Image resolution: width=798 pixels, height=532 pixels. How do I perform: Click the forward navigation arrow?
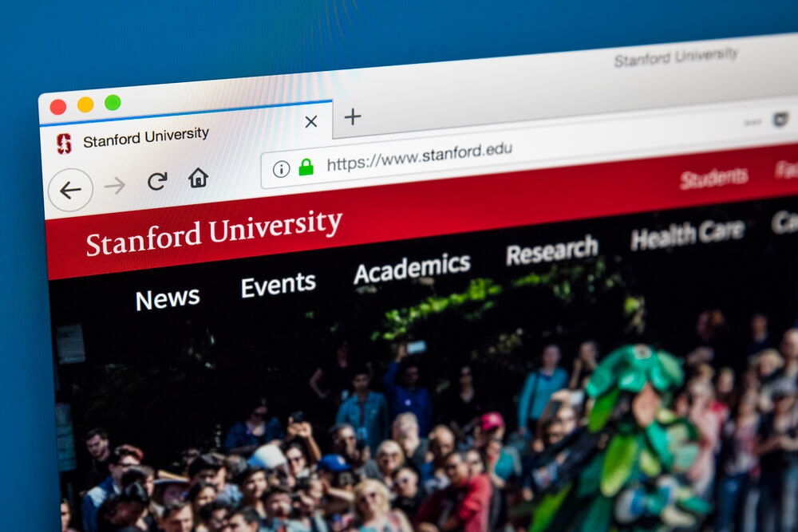coord(115,185)
